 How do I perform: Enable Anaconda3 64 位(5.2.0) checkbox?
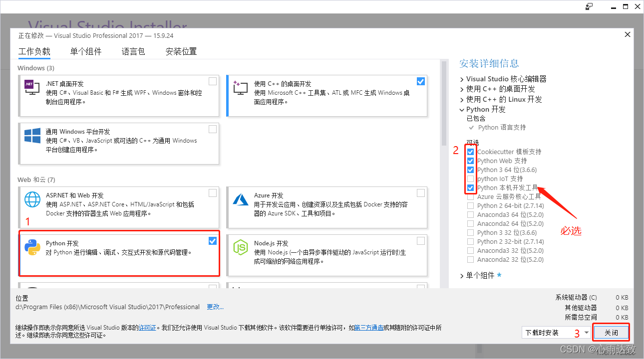click(470, 214)
